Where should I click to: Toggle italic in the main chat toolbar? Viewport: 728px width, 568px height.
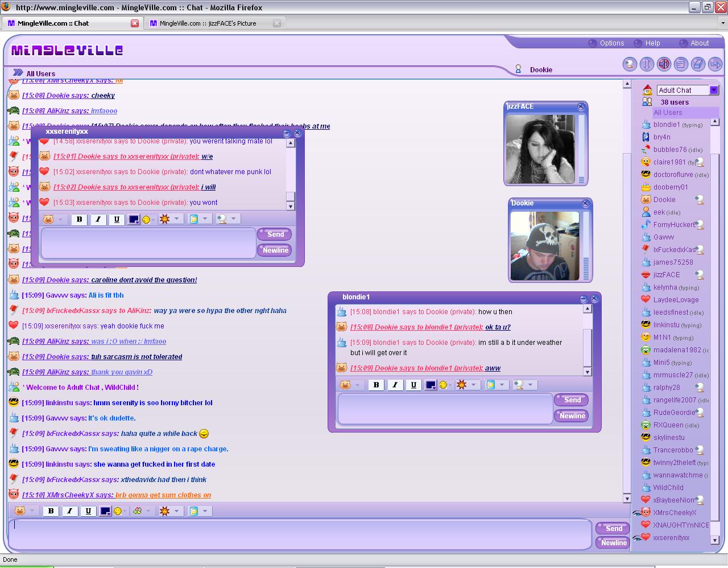(x=69, y=511)
